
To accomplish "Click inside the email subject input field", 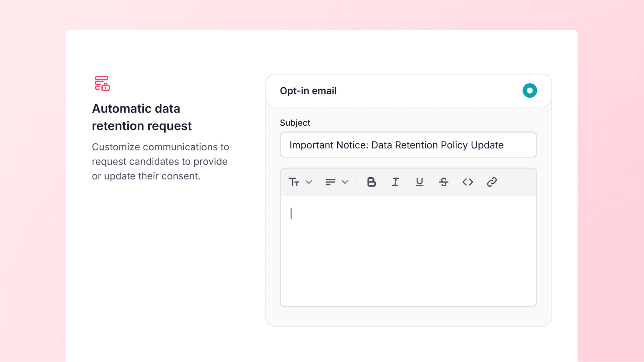I will point(408,144).
